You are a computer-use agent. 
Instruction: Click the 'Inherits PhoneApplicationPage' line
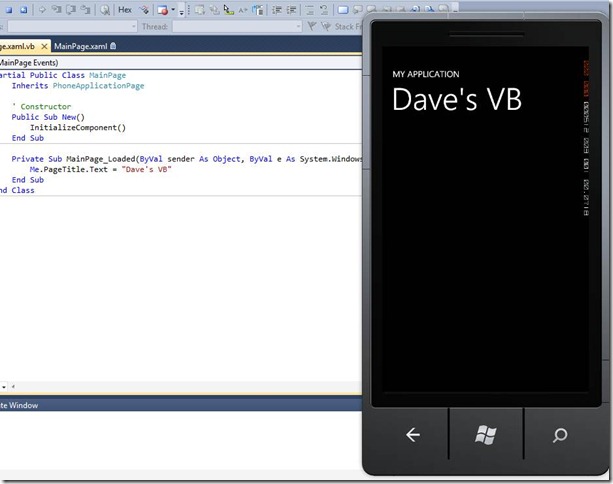point(78,86)
